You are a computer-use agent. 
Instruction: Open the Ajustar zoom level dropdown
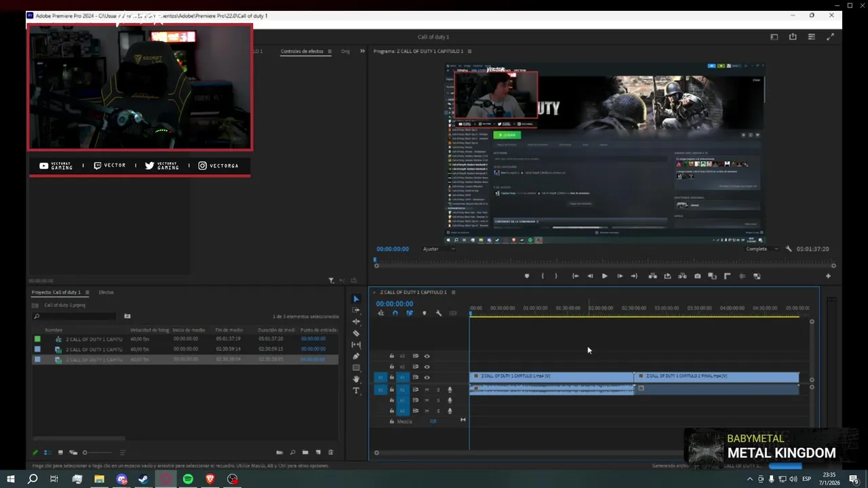439,249
